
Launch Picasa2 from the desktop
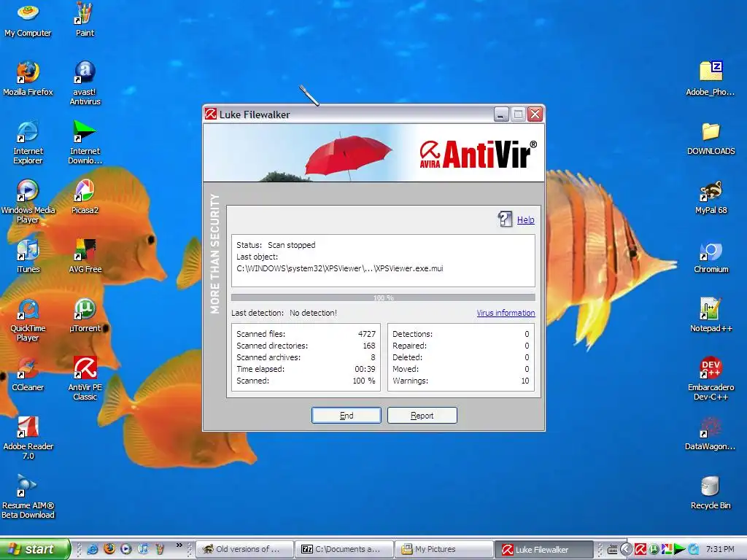[x=85, y=197]
